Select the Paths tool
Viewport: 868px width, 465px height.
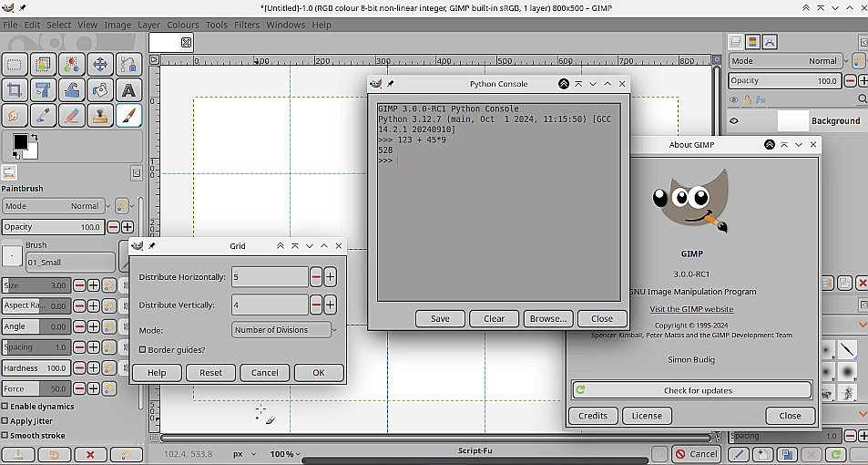128,65
